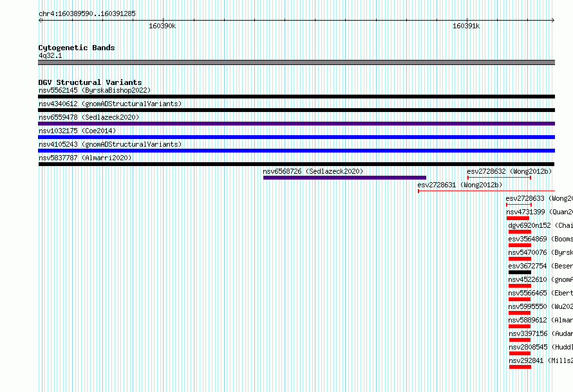573x392 pixels.
Task: Click the short purple bar under nsv6568726
Action: [344, 178]
